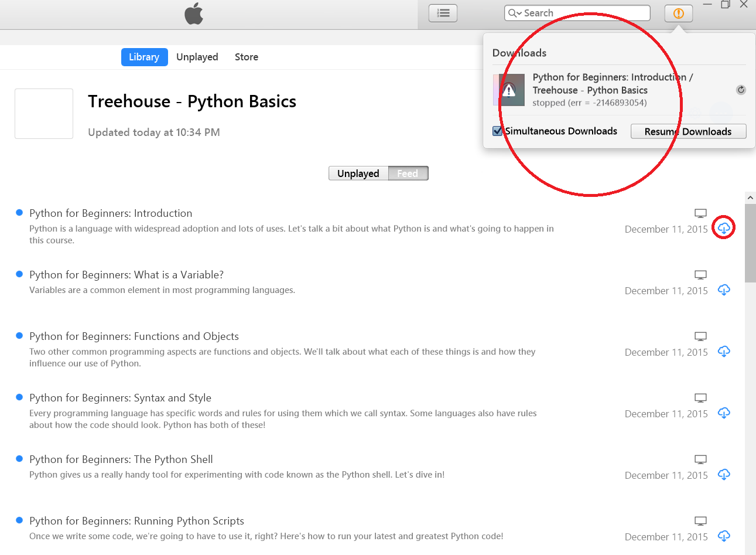Retry the stopped download with the refresh icon
756x555 pixels.
[x=741, y=90]
